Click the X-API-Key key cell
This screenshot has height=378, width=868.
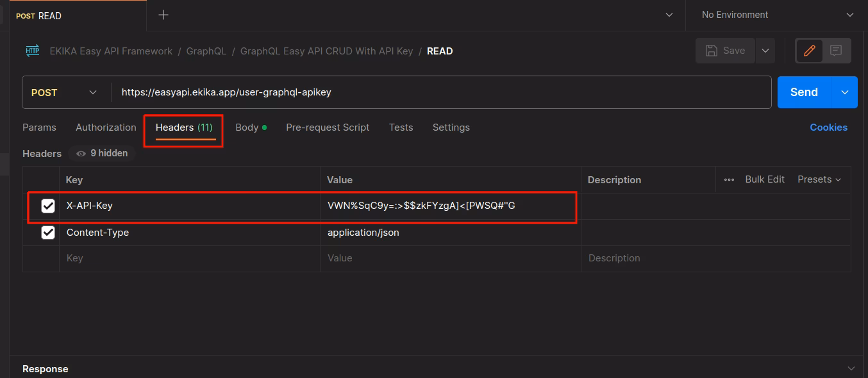pyautogui.click(x=190, y=206)
